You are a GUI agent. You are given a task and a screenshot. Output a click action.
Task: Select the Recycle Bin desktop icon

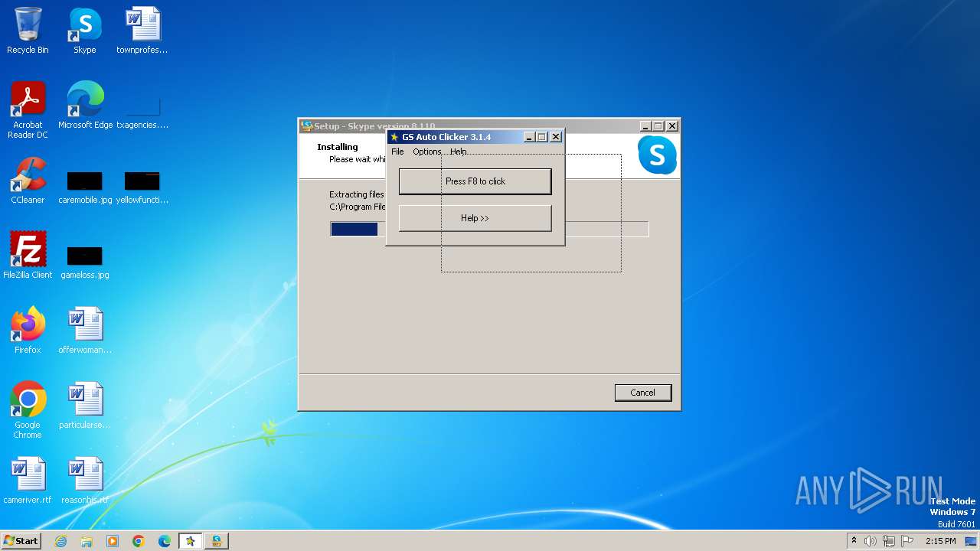click(28, 31)
